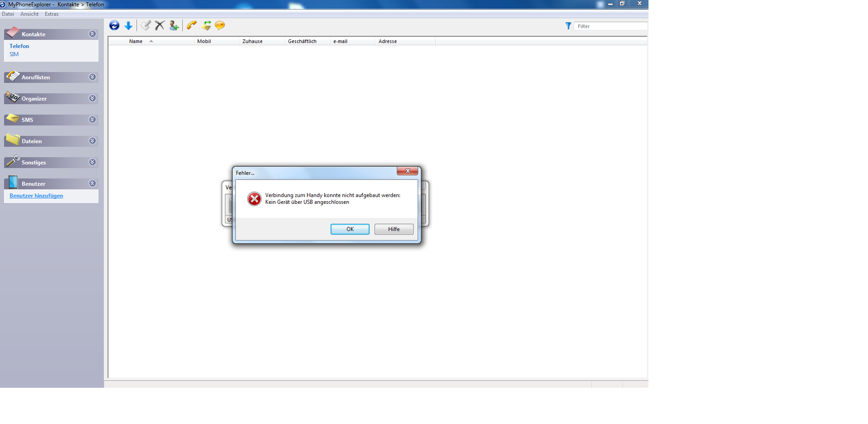Focus the Filter search field
Screen dimensions: 868x424
pyautogui.click(x=610, y=26)
